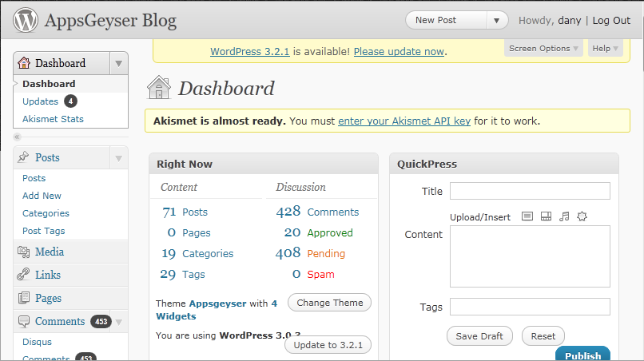Click the Media menu icon in sidebar

click(24, 252)
